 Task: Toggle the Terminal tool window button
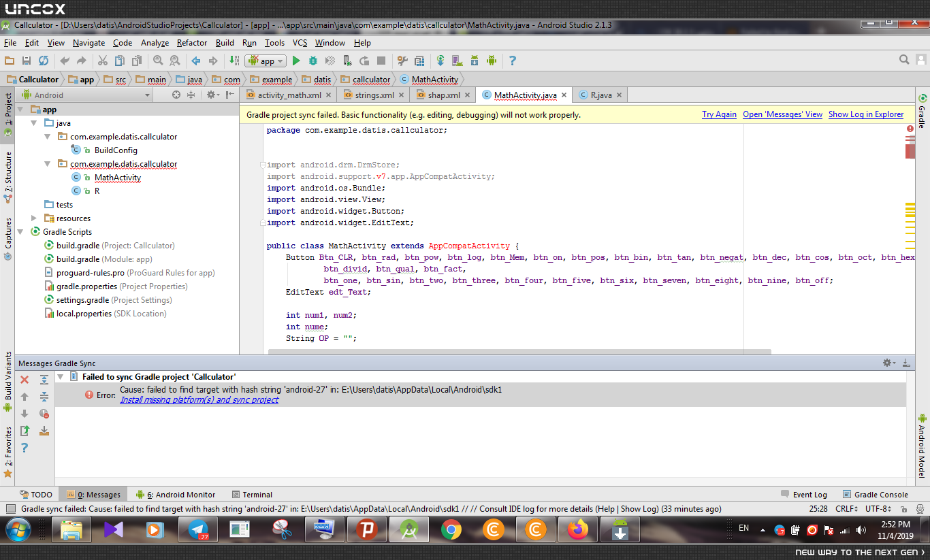click(x=252, y=495)
